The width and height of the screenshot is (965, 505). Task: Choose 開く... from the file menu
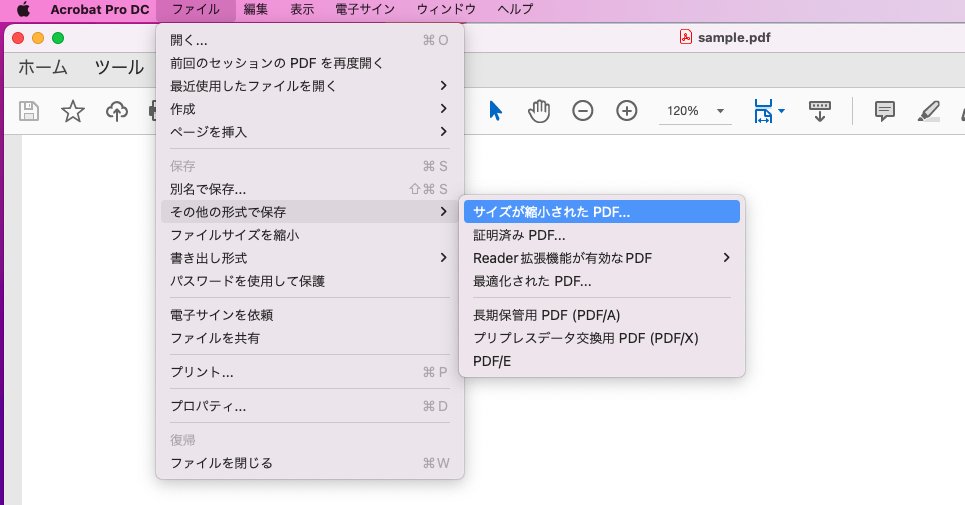click(x=310, y=40)
